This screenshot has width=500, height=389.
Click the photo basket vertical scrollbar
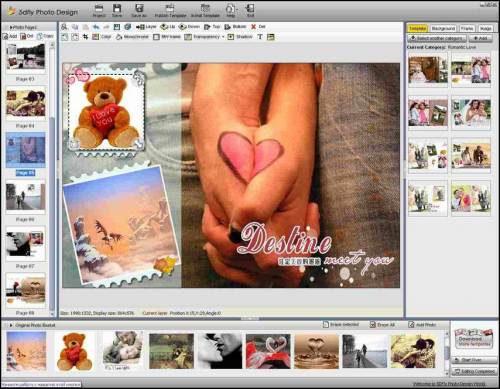tap(447, 353)
